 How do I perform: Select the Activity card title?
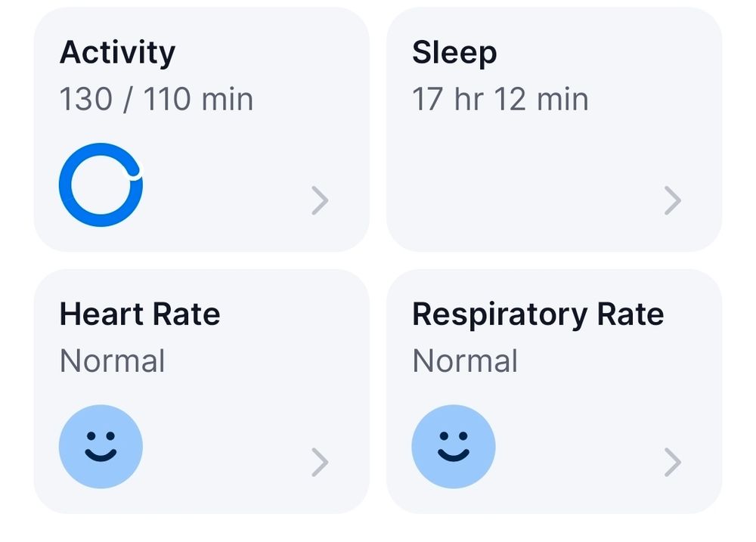pyautogui.click(x=117, y=52)
